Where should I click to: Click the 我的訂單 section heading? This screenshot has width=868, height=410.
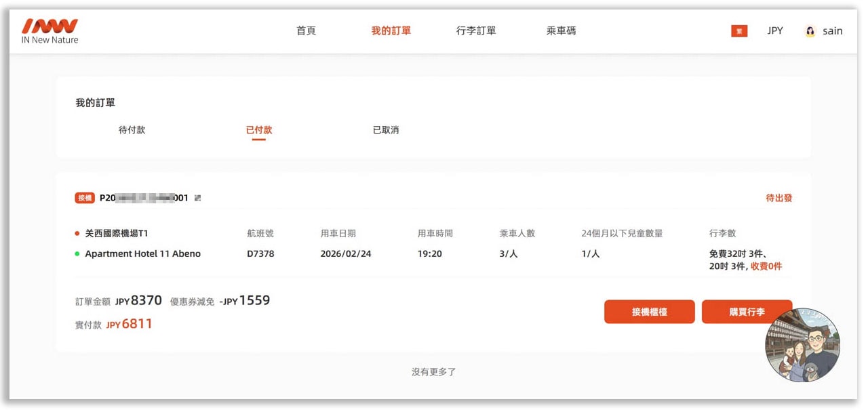(x=95, y=103)
